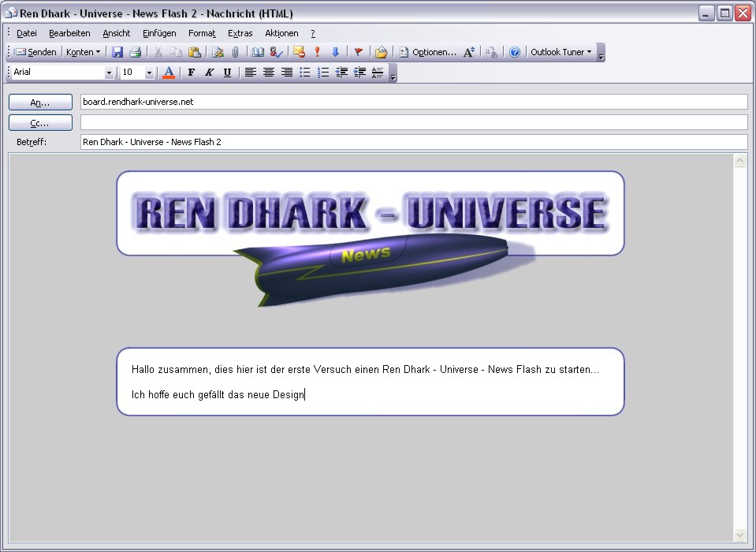Add a follow-up flag to the message
This screenshot has height=552, width=756.
[357, 52]
